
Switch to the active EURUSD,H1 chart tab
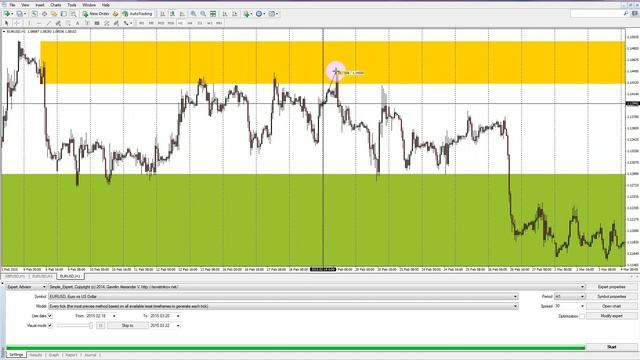(x=70, y=276)
